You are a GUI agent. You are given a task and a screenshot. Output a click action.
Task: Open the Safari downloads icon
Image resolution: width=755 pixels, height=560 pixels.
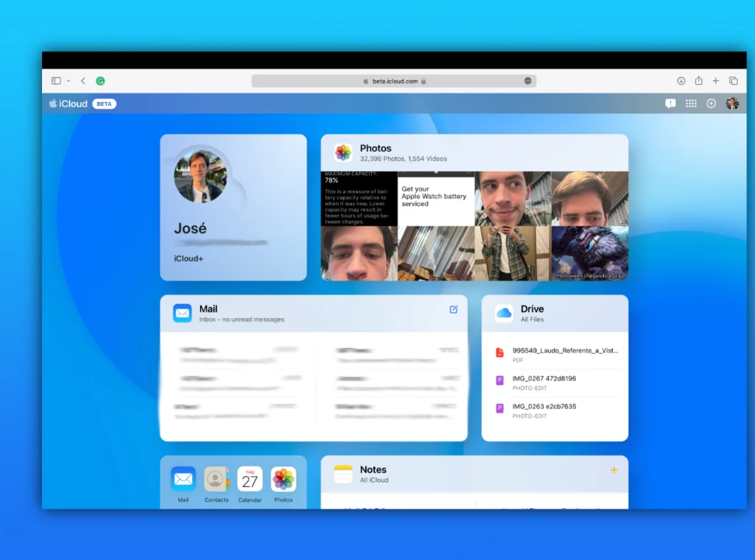(x=681, y=81)
